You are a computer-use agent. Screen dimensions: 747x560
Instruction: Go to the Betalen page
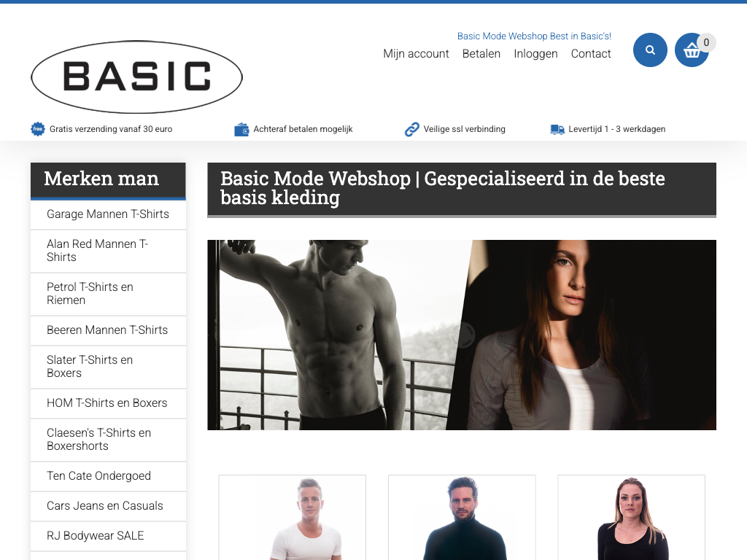pos(481,54)
